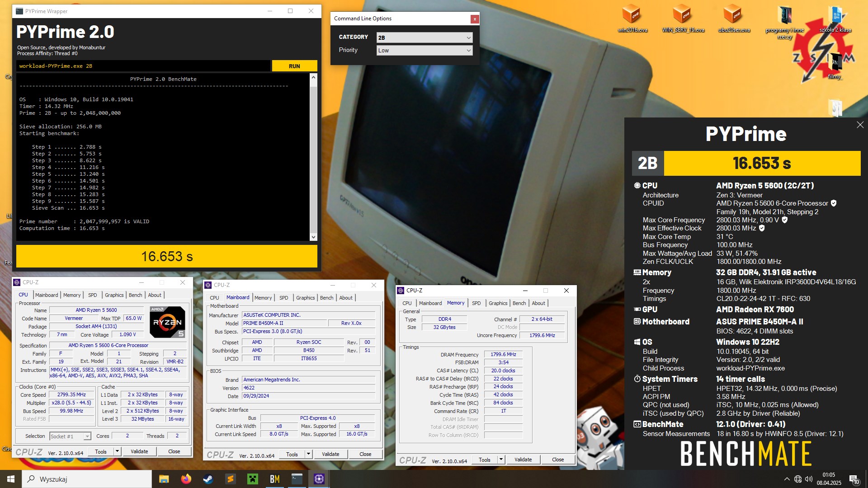Open the Minecraft creeper taskbar icon
Screen dimensions: 868x488
[x=253, y=479]
